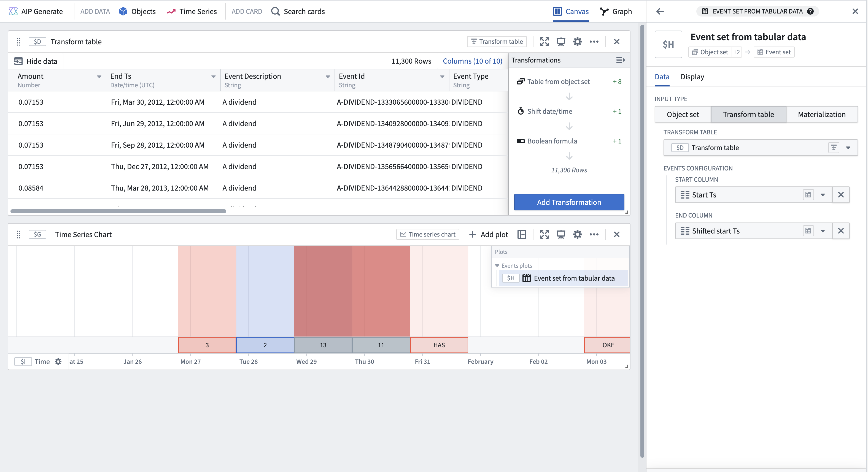The width and height of the screenshot is (868, 472).
Task: Click the Transform table horizontal scrollbar
Action: [x=118, y=211]
